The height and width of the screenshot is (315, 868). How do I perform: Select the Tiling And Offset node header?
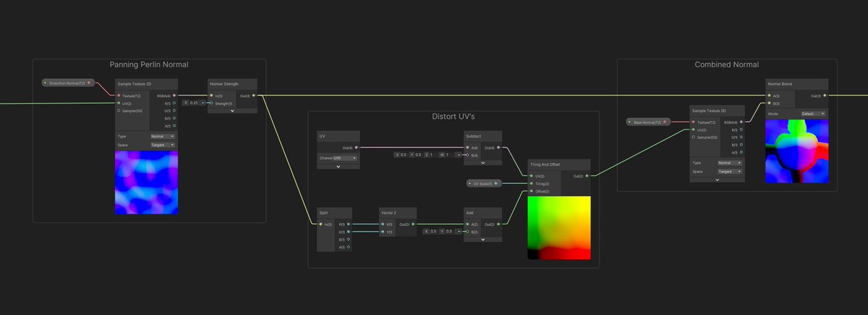click(559, 164)
